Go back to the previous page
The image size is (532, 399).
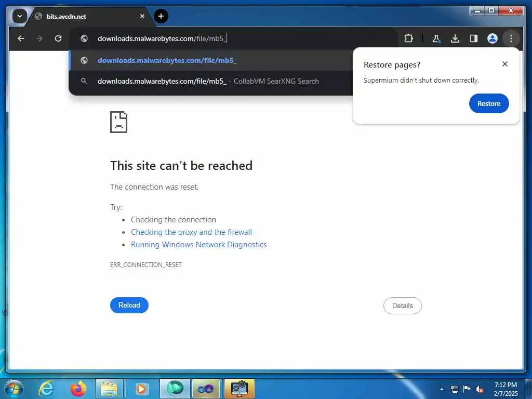(x=21, y=38)
